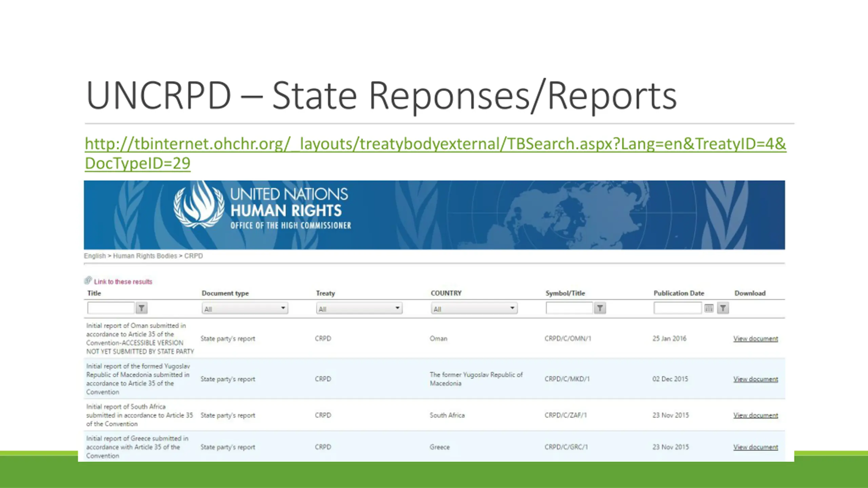This screenshot has height=488, width=868.
Task: Click the Symbol/Title filter funnel icon
Action: click(600, 308)
